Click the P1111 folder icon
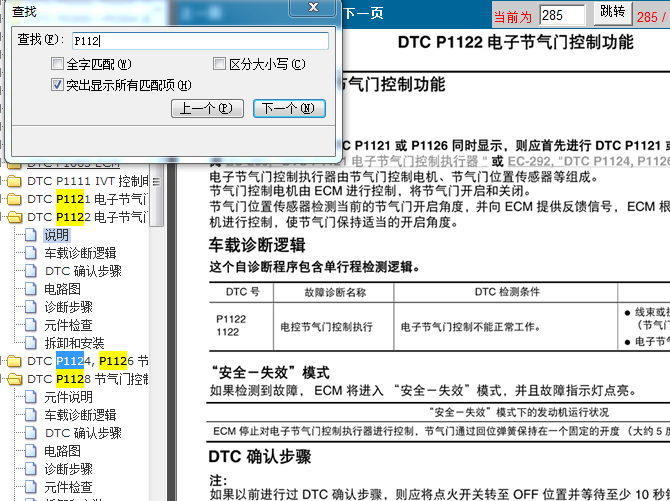Screen dimensions: 670x501 coord(14,181)
